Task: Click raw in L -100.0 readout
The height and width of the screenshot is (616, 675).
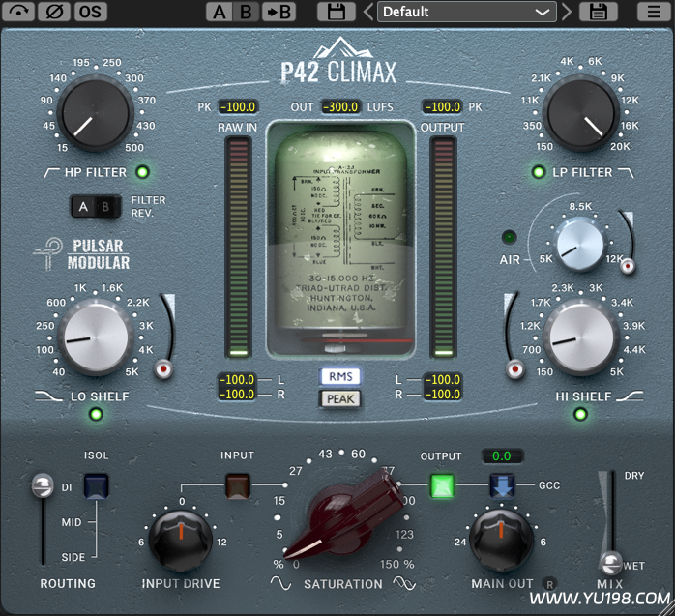Action: pyautogui.click(x=237, y=380)
